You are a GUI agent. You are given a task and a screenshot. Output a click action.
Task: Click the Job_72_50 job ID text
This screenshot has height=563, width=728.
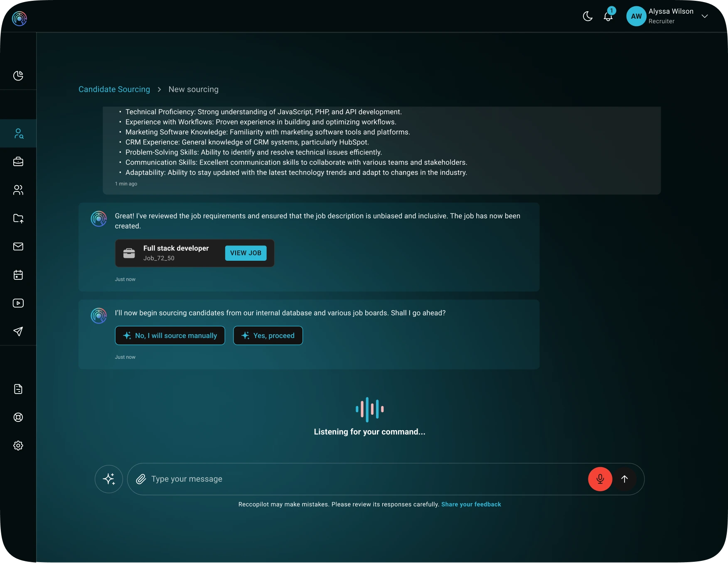coord(159,258)
